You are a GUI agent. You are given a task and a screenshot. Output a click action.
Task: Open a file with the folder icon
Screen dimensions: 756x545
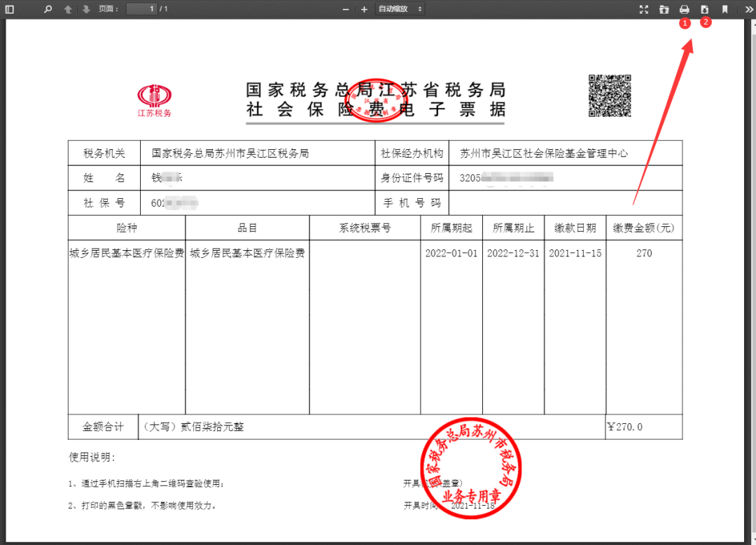pos(664,9)
